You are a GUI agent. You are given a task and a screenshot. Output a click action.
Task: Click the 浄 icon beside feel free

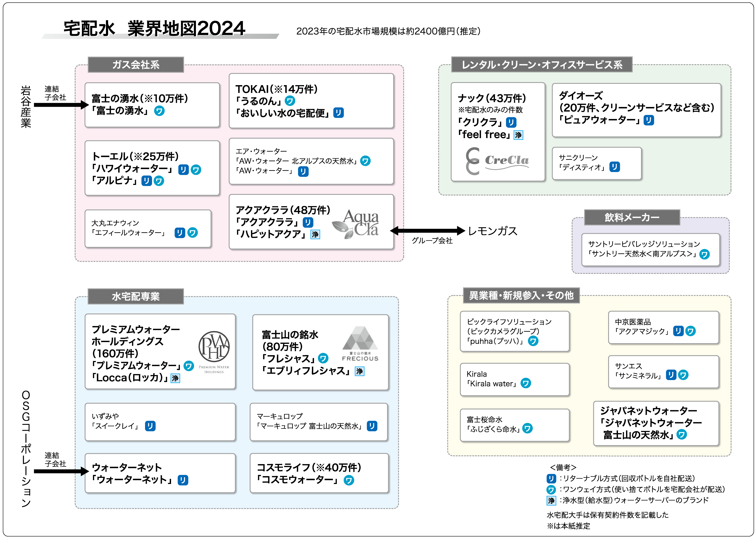pyautogui.click(x=518, y=135)
